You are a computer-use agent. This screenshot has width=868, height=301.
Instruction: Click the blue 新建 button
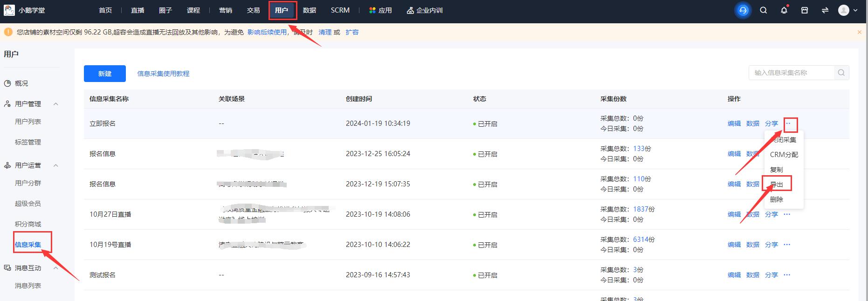click(105, 74)
